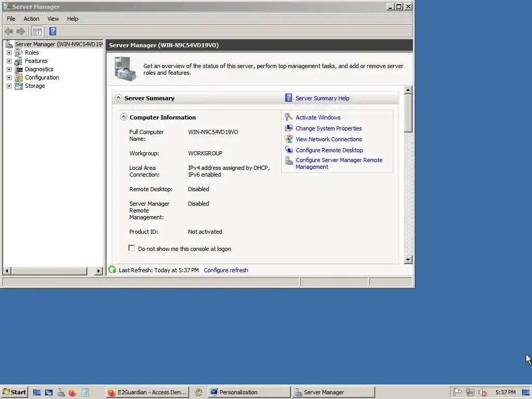The image size is (532, 399).
Task: Check 'Do not show me this console at logon'
Action: (x=131, y=248)
